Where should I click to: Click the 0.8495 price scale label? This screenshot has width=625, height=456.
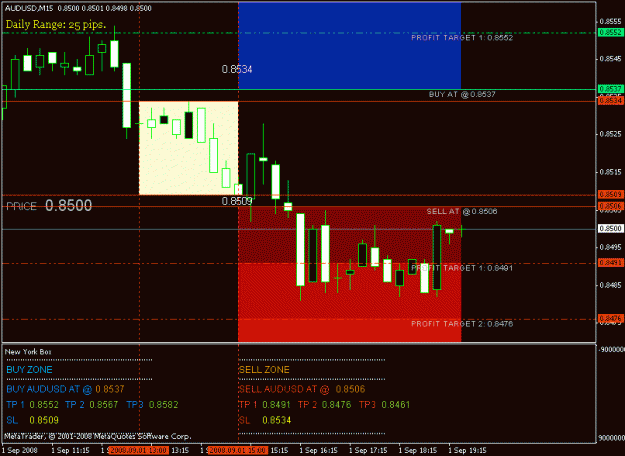point(611,247)
